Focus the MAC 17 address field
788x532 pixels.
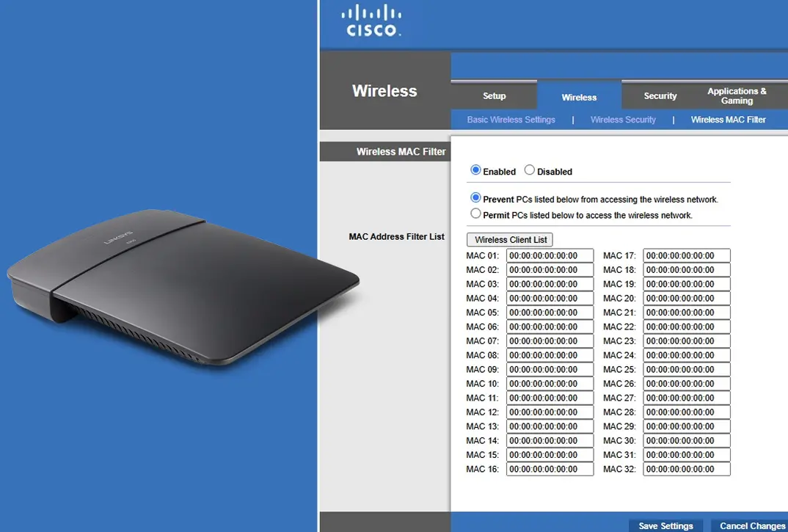(687, 255)
